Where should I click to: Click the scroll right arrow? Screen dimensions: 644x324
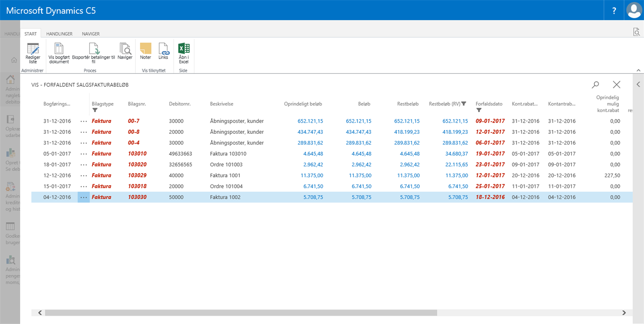click(624, 313)
